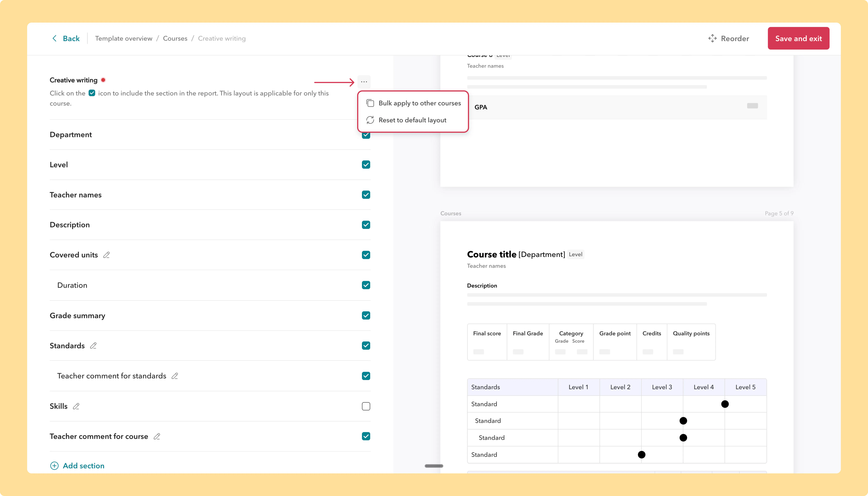Screen dimensions: 868x496
Task: Click the Creative writing breadcrumb text
Action: (222, 39)
